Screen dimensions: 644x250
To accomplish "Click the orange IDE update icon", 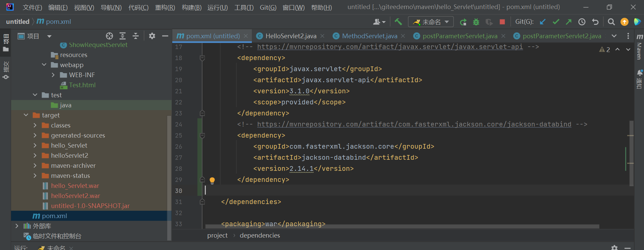I will [x=625, y=22].
